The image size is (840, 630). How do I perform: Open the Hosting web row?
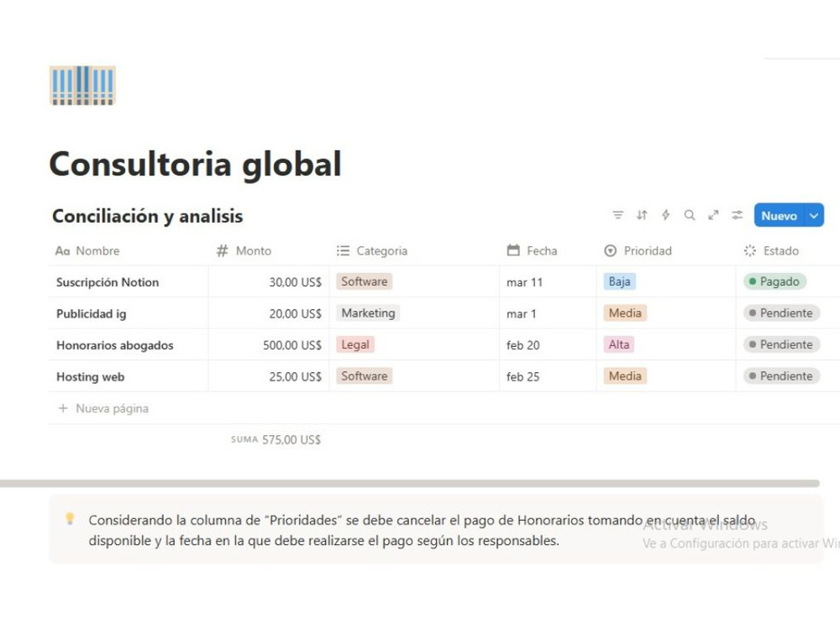click(90, 377)
